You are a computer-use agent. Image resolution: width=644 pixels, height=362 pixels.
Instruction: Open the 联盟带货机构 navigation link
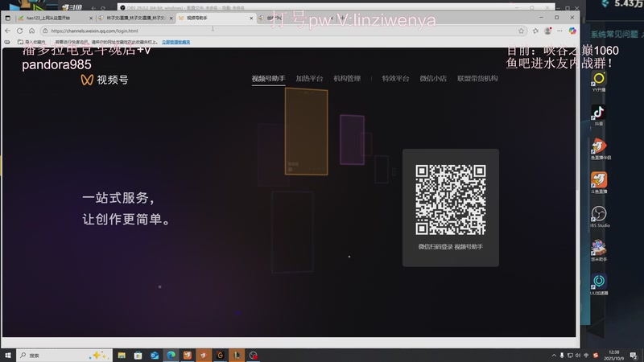tap(477, 78)
